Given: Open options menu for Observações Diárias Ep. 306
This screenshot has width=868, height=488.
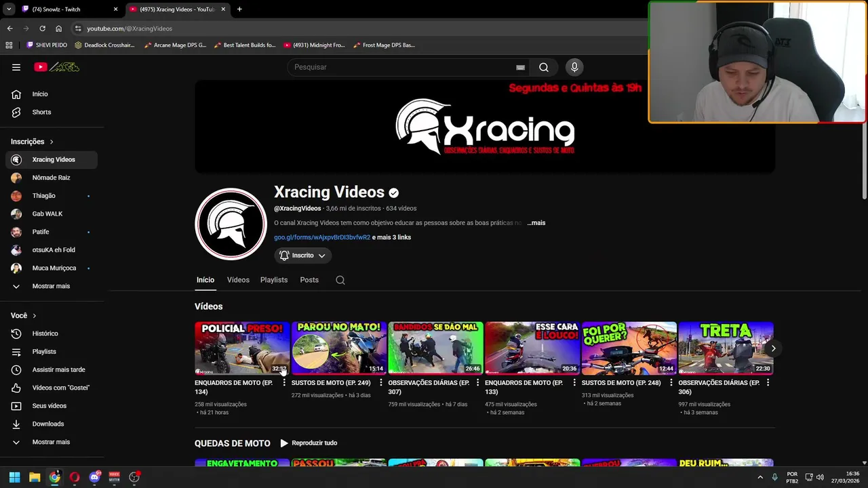Looking at the screenshot, I should click(768, 383).
